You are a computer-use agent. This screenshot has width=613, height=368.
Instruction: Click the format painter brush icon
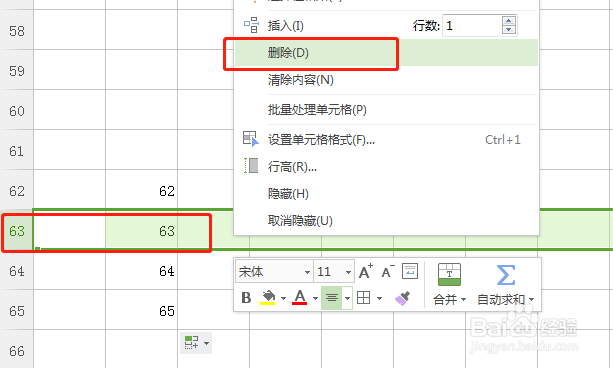click(403, 298)
